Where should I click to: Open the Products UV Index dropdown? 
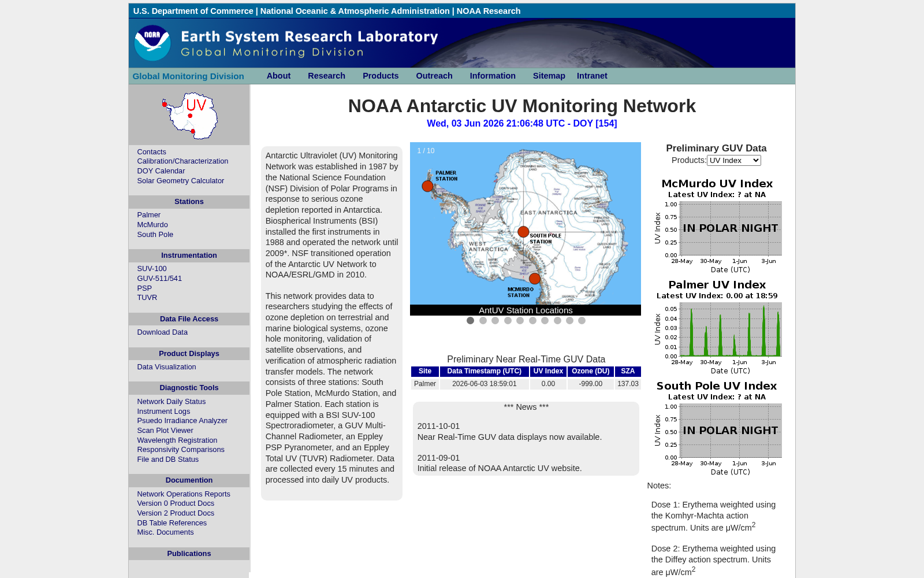pos(734,161)
